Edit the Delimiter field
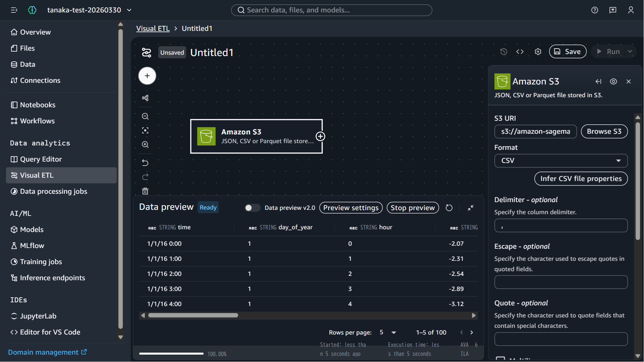The width and height of the screenshot is (644, 362). click(x=561, y=226)
